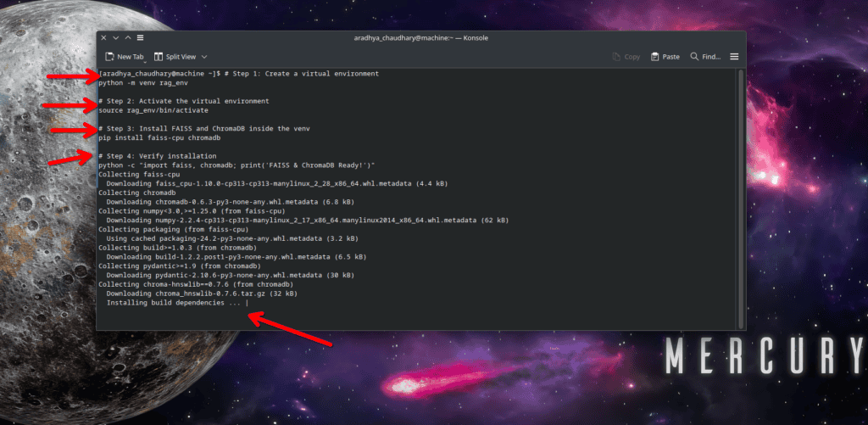Click the Paste toolbar button
Screen dimensions: 868x425
pyautogui.click(x=665, y=57)
